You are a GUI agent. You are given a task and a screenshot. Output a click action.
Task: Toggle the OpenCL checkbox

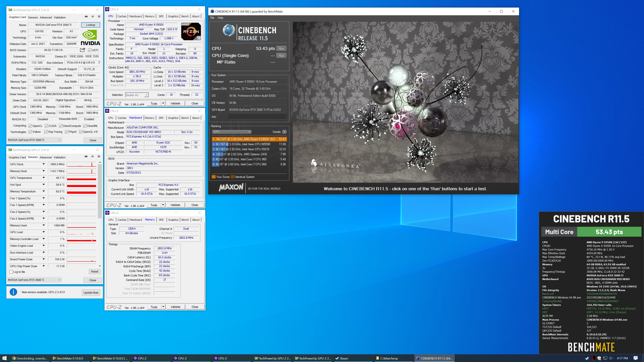tap(30, 126)
